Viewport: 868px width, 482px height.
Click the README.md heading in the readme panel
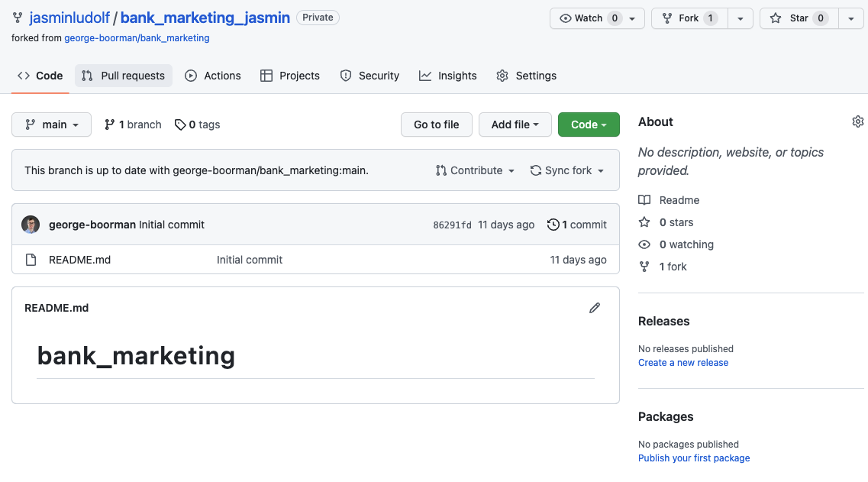[56, 308]
